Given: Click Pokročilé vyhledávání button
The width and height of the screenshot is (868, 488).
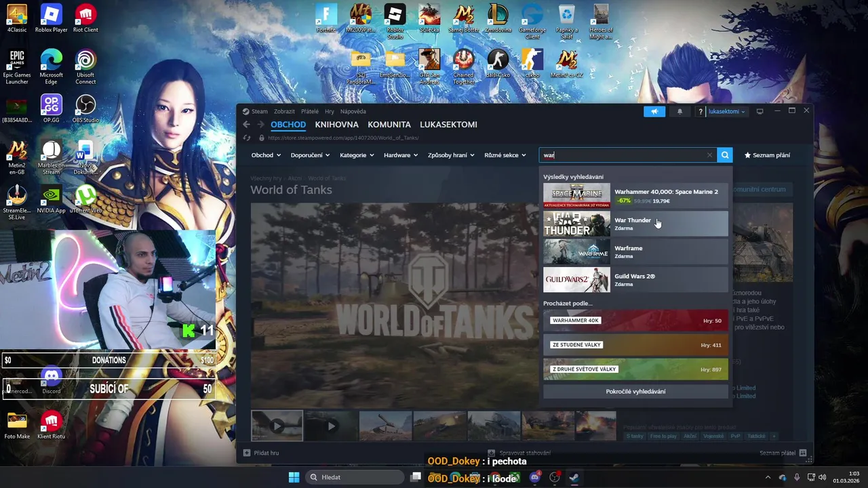Looking at the screenshot, I should click(x=635, y=391).
